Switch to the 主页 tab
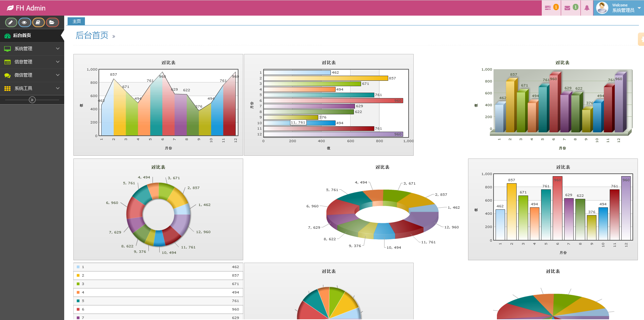644x320 pixels. click(x=76, y=21)
